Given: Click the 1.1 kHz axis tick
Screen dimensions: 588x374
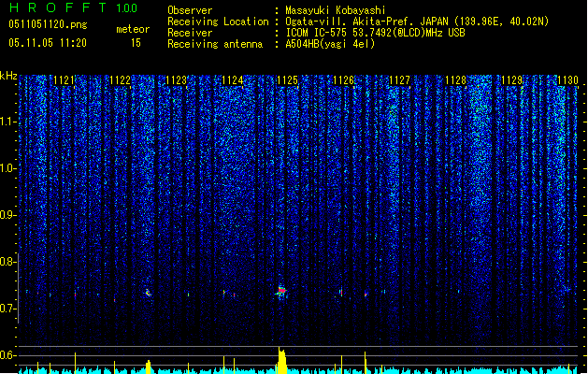Looking at the screenshot, I should point(7,122).
